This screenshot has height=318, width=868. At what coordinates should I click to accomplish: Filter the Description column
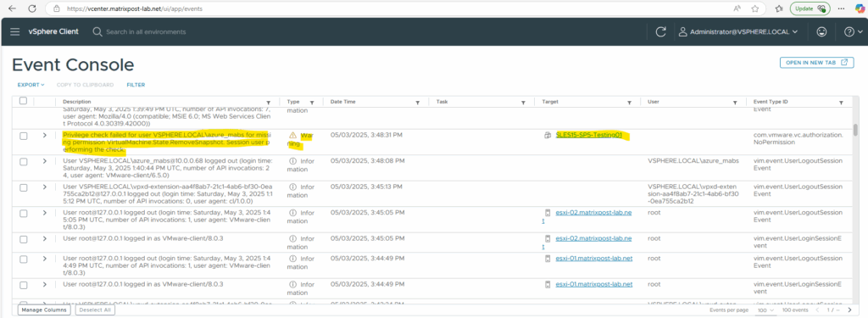click(269, 103)
